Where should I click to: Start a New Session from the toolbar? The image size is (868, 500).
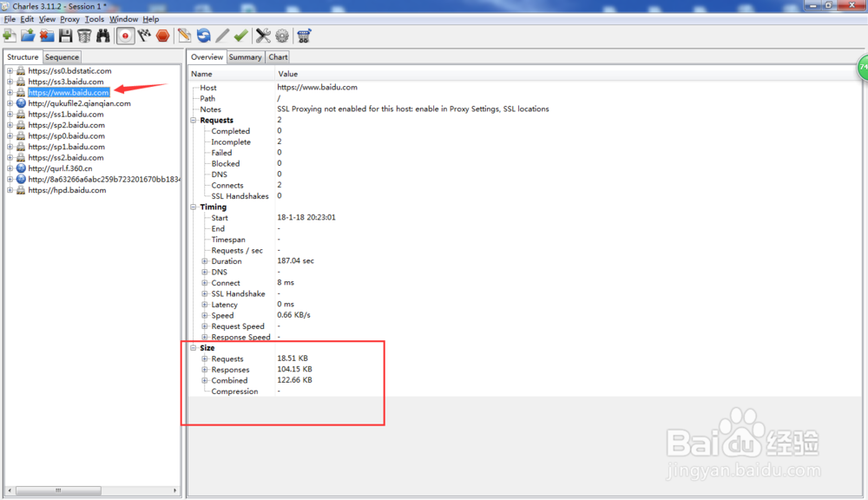[10, 36]
